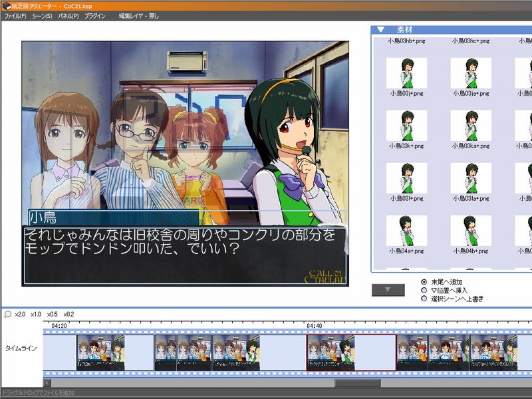Screen dimensions: 532x399
Task: Click the 小鳥 speaker name box in preview
Action: coord(114,217)
